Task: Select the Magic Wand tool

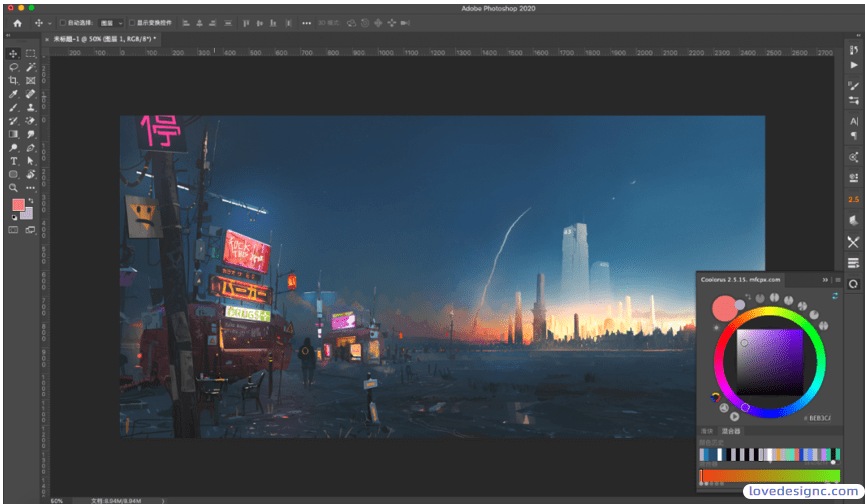Action: (x=30, y=67)
